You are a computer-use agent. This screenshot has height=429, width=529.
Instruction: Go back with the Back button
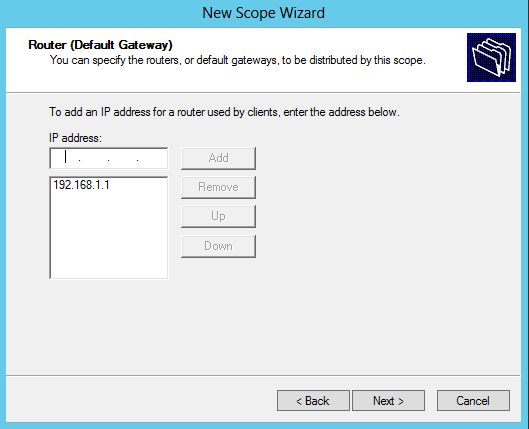tap(313, 401)
